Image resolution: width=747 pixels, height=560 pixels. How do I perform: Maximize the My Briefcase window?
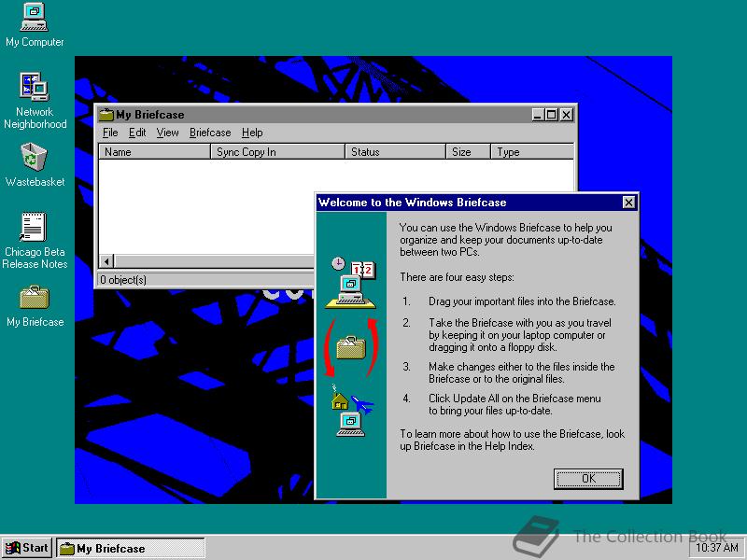pyautogui.click(x=552, y=115)
